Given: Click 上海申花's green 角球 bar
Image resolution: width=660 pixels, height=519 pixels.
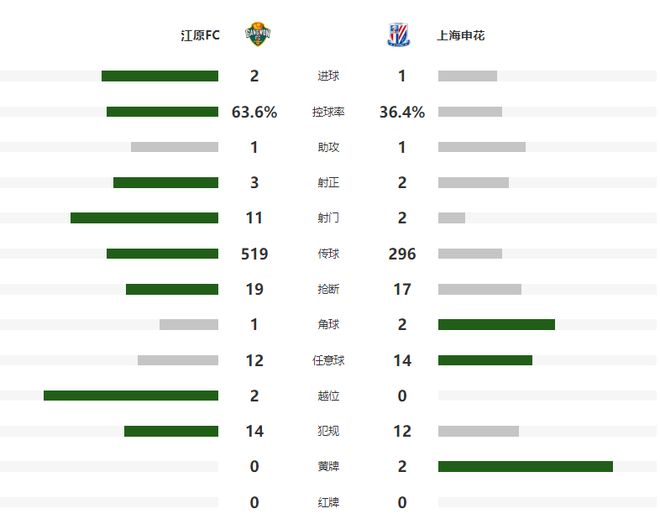Looking at the screenshot, I should [496, 325].
